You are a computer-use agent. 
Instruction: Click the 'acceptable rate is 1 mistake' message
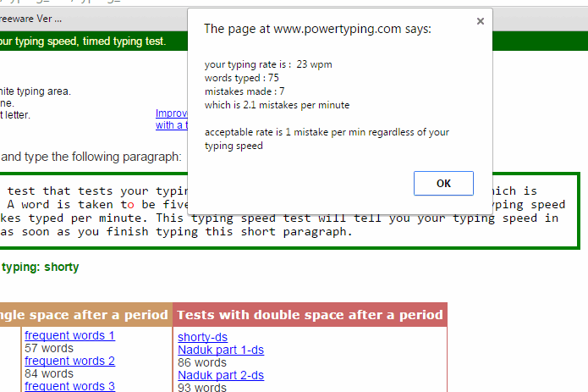tap(327, 139)
